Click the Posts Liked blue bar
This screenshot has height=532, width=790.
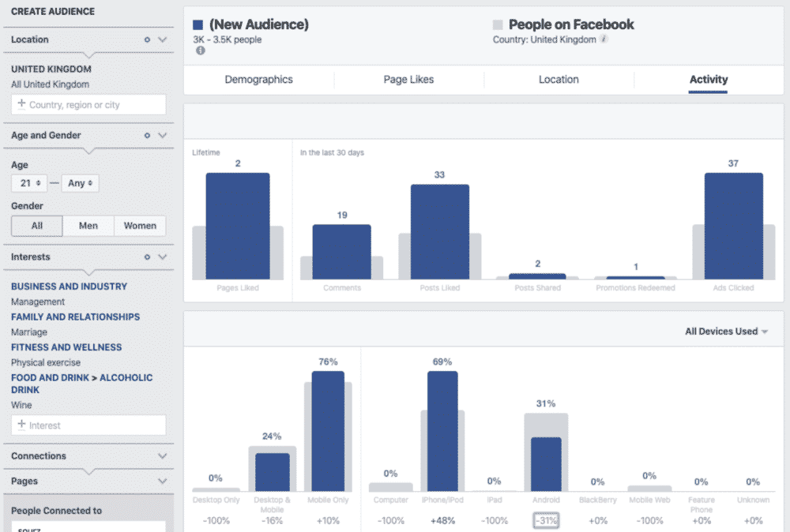click(440, 232)
